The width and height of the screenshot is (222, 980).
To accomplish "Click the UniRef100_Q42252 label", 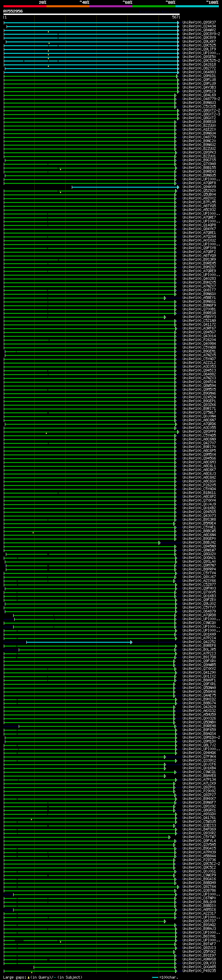I will [x=199, y=642].
